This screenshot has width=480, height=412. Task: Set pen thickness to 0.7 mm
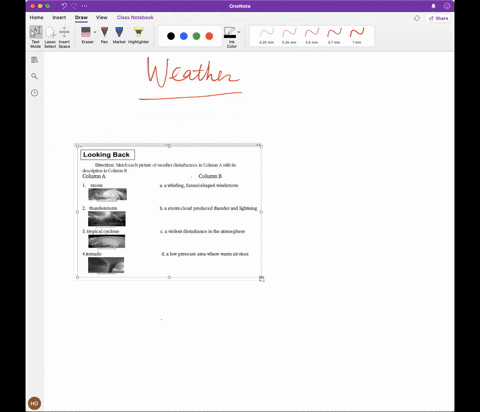(334, 36)
